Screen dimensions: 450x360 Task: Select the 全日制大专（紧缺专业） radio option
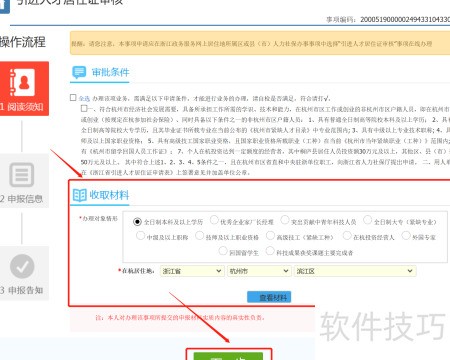(367, 220)
